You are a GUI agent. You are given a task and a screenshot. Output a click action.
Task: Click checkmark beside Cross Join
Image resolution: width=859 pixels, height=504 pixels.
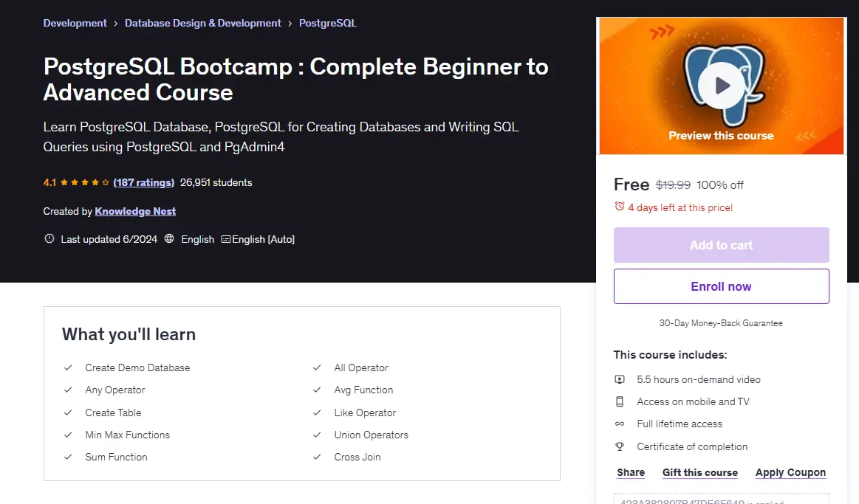point(317,456)
